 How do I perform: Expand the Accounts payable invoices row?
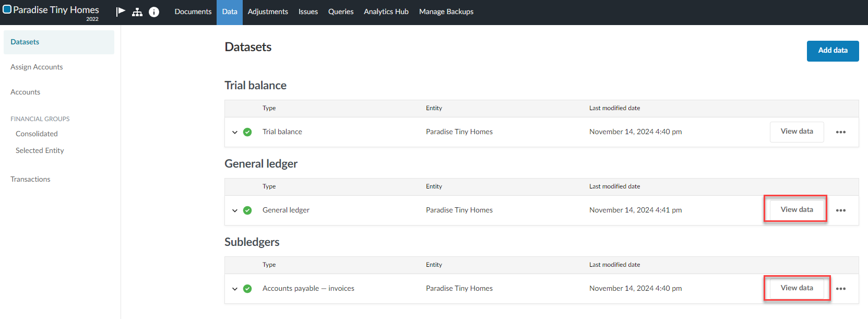click(x=235, y=289)
